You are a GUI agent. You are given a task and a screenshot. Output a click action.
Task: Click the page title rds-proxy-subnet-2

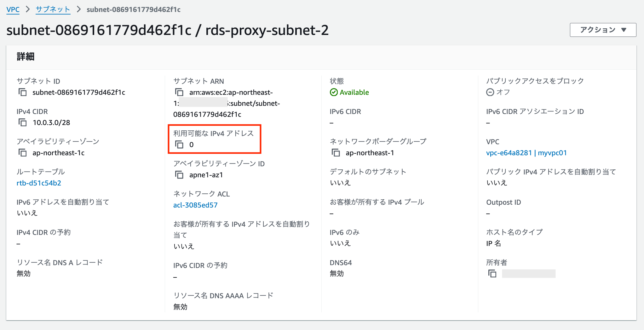coord(267,30)
